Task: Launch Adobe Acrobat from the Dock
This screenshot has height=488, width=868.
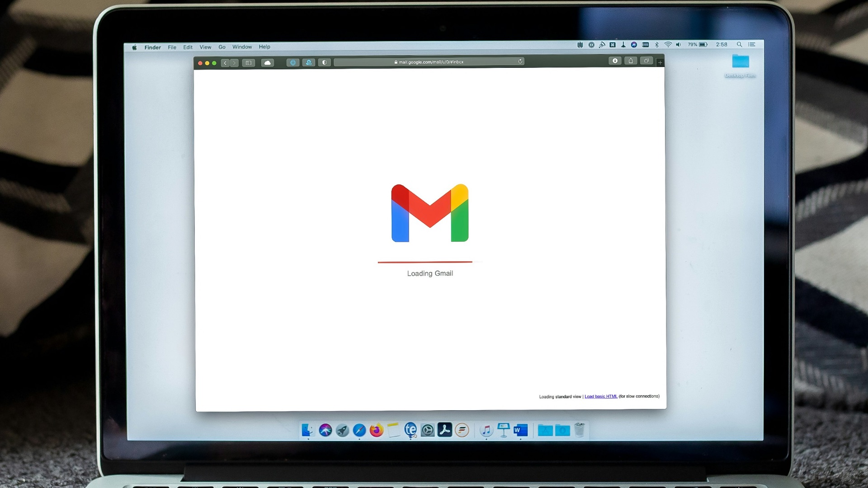Action: tap(444, 430)
